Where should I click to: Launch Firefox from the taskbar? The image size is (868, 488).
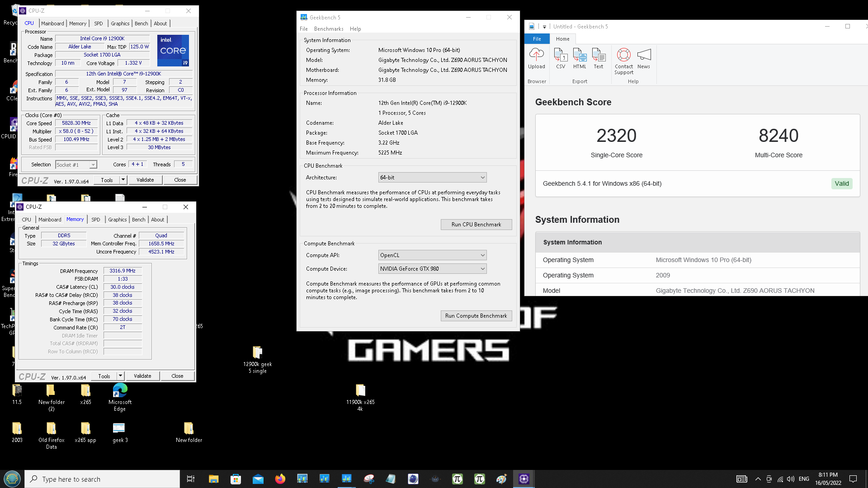coord(280,479)
